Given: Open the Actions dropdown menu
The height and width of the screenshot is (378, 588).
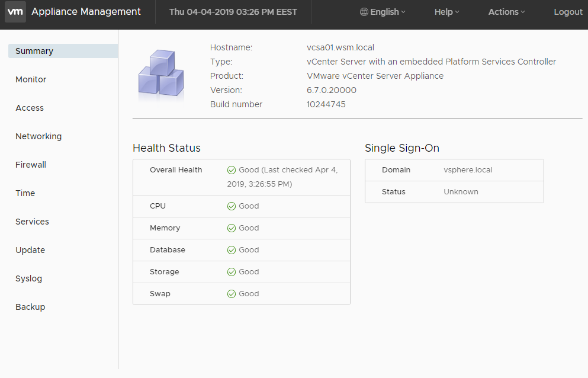Looking at the screenshot, I should pyautogui.click(x=506, y=12).
